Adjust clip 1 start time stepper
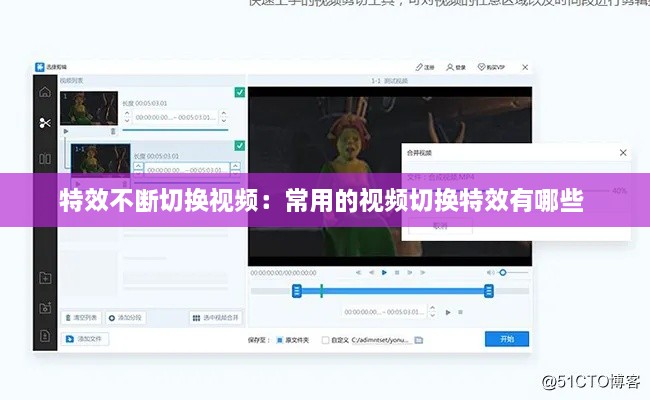 [127, 117]
